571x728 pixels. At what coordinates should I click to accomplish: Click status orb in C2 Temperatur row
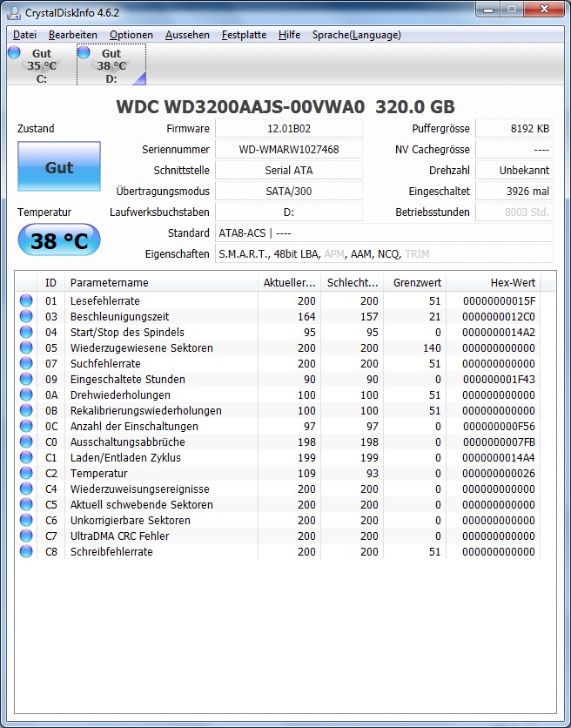click(x=26, y=473)
